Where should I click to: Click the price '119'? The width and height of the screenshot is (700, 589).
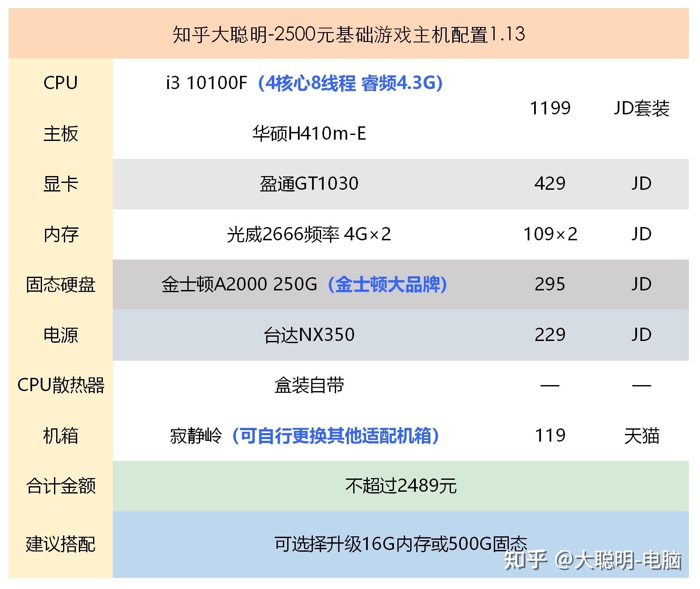click(550, 436)
